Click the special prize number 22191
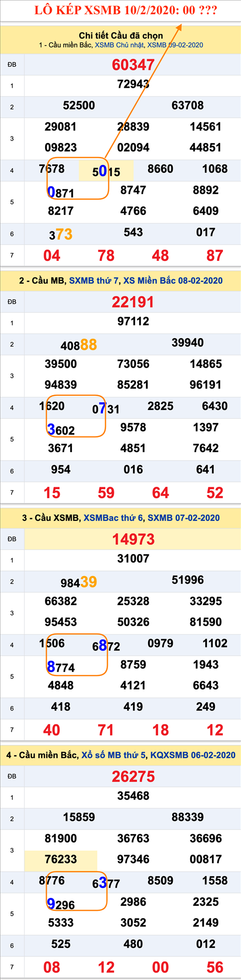The height and width of the screenshot is (980, 241). (x=133, y=302)
